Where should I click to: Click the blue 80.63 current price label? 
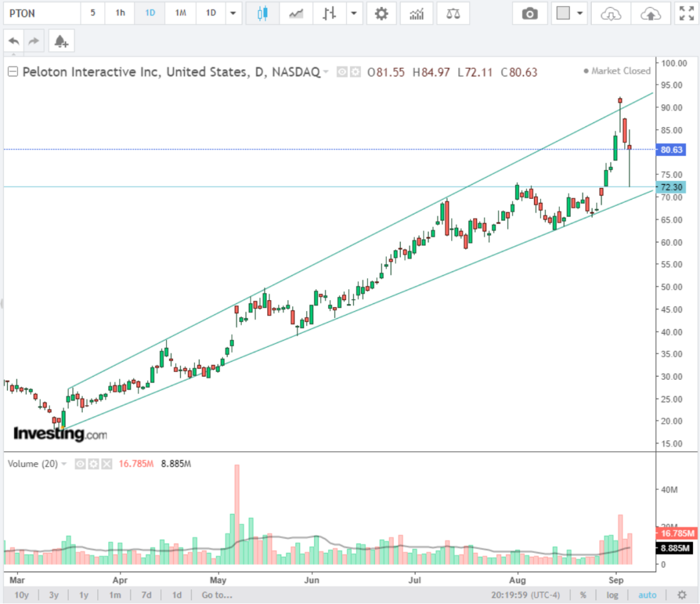pyautogui.click(x=671, y=150)
